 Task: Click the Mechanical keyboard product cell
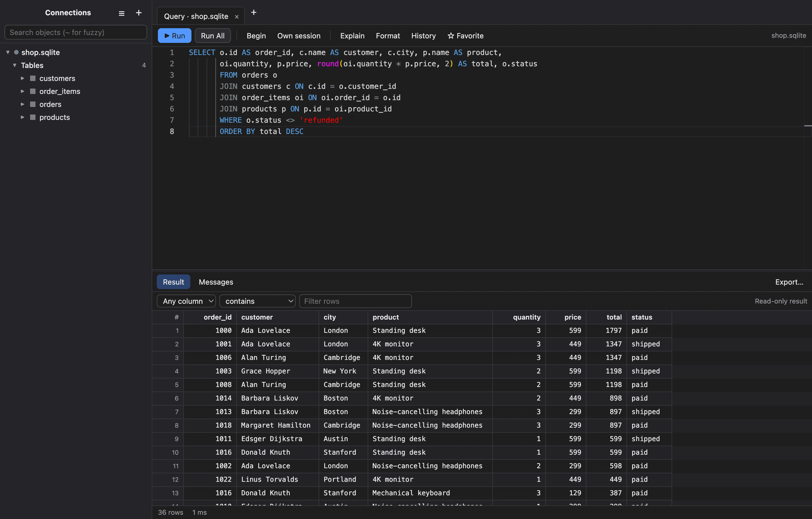(x=430, y=493)
